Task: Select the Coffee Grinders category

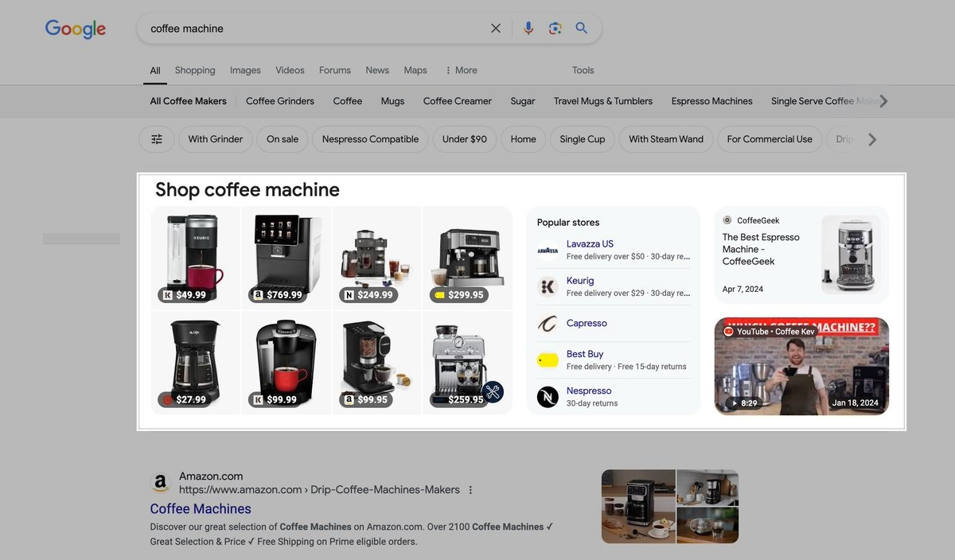Action: 280,101
